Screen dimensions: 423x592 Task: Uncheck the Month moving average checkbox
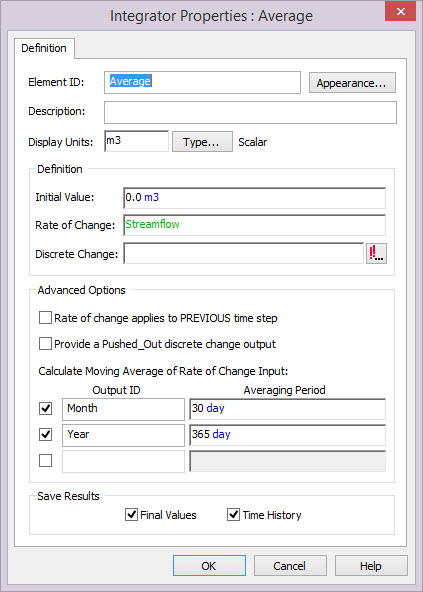coord(45,408)
